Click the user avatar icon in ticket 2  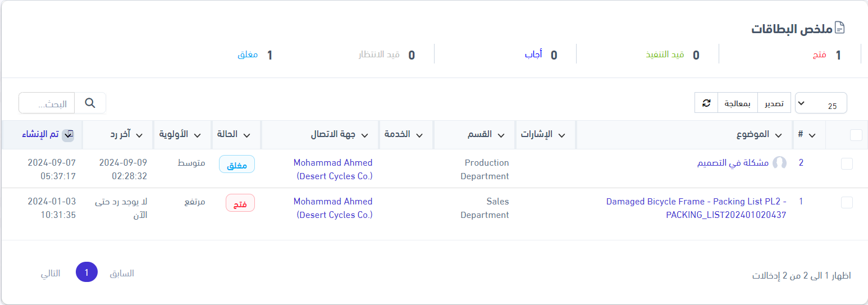[x=779, y=163]
